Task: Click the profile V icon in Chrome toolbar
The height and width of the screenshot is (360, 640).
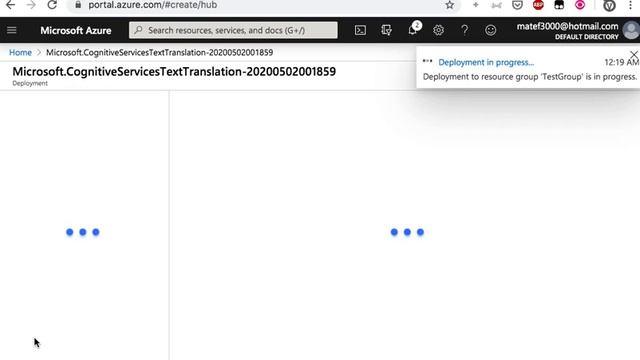Action: point(609,6)
